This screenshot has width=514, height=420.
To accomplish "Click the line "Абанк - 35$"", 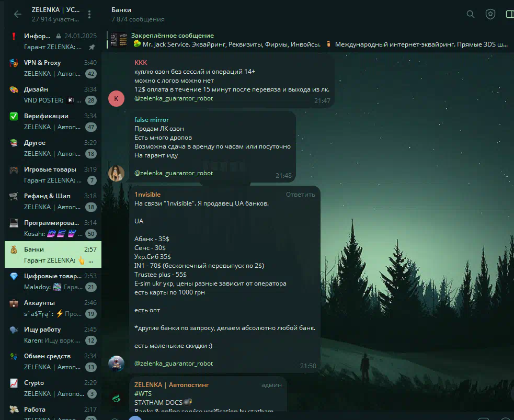I will [152, 239].
